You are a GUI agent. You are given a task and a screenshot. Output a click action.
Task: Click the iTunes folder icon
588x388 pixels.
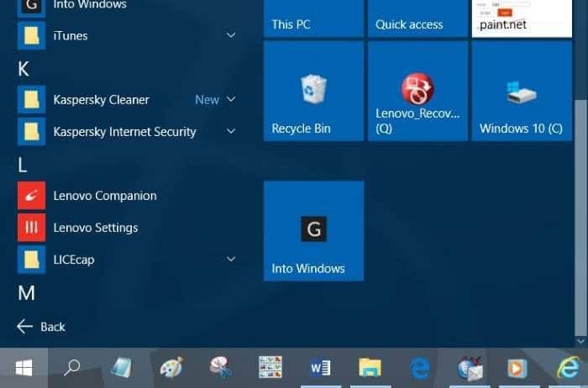point(32,35)
